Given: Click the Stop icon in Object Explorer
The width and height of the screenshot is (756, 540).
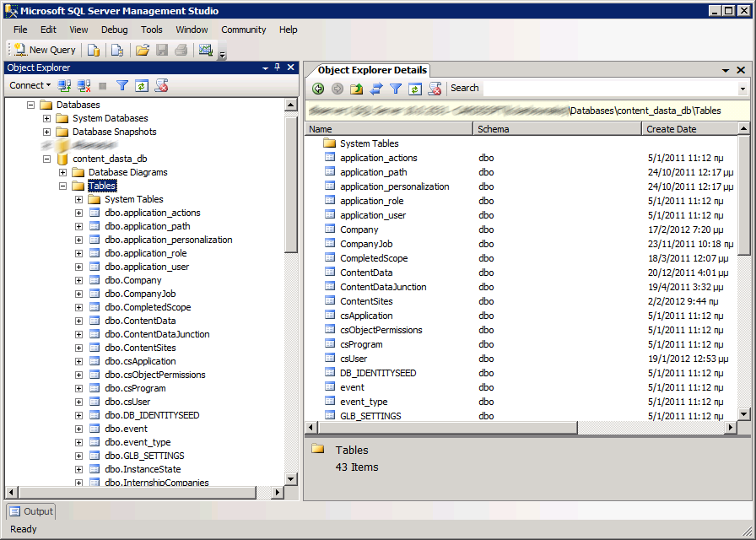Looking at the screenshot, I should click(x=102, y=86).
